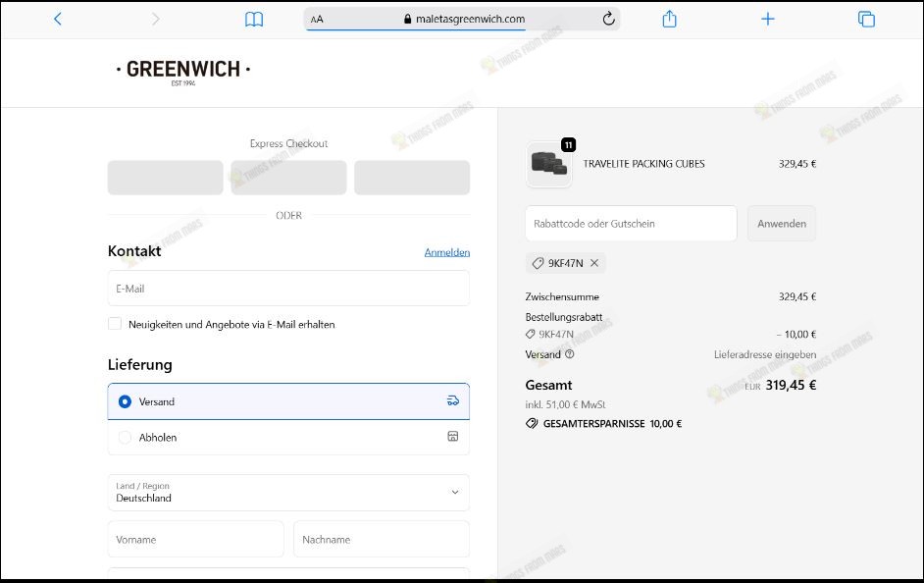Enable newsletter checkbox Neuigkeiten und Angebote
924x583 pixels.
click(x=115, y=324)
